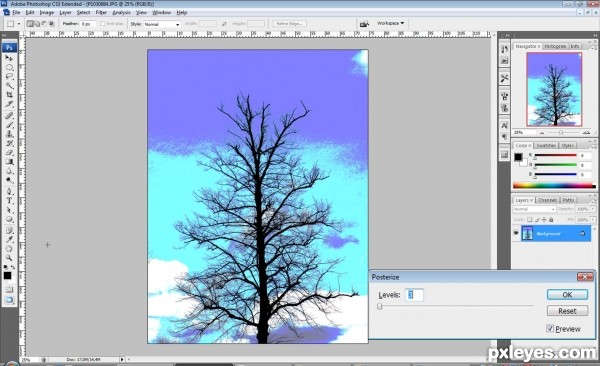Switch to the Swatches tab
600x366 pixels.
[x=546, y=145]
